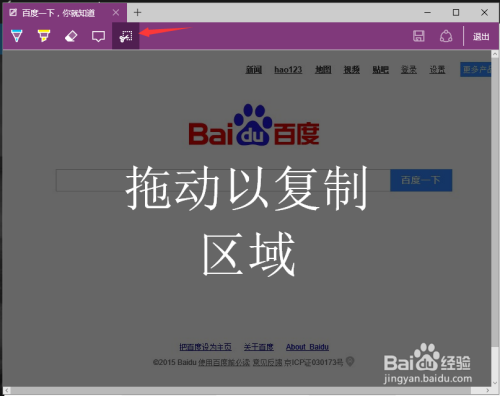Open a new tab with plus button
The height and width of the screenshot is (396, 500).
tap(137, 13)
